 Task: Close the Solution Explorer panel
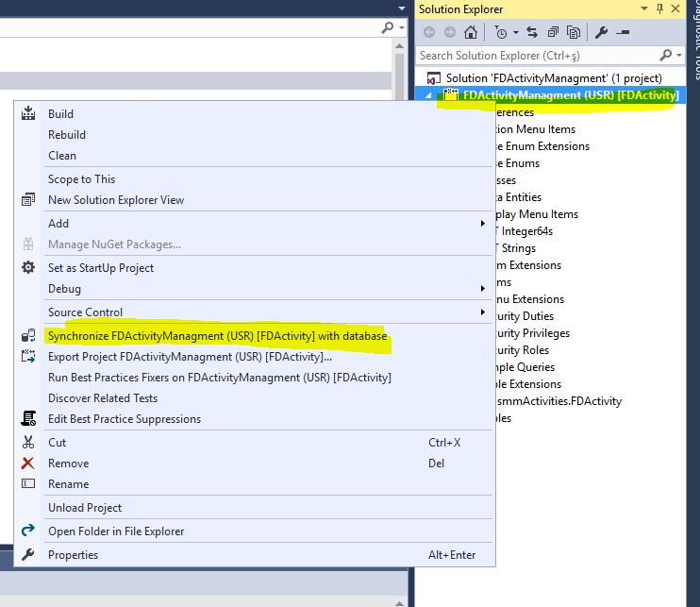[x=675, y=8]
